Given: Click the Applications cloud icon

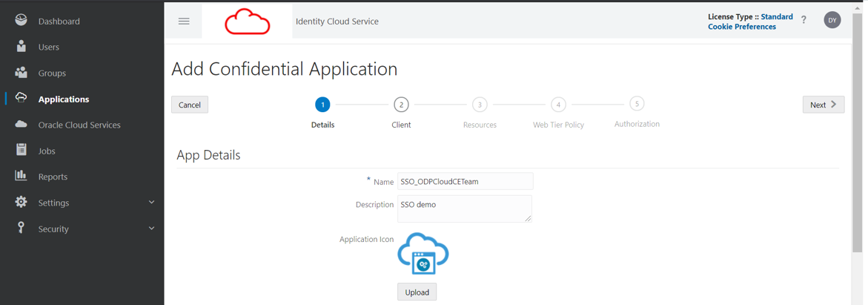Looking at the screenshot, I should 21,98.
